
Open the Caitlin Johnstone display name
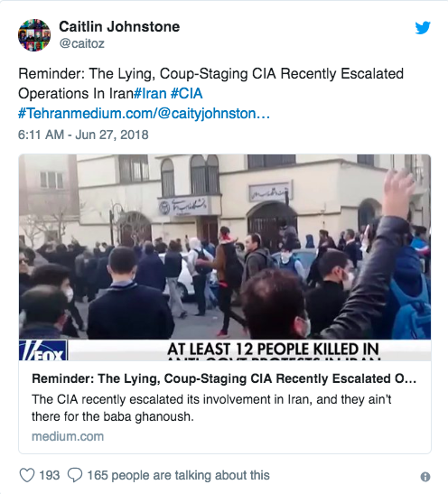click(119, 26)
